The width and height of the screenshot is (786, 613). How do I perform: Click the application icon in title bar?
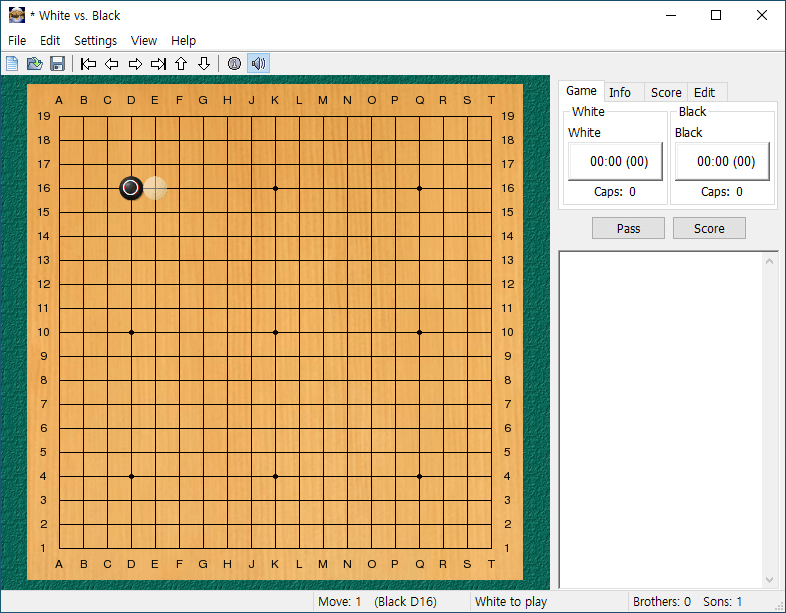17,15
